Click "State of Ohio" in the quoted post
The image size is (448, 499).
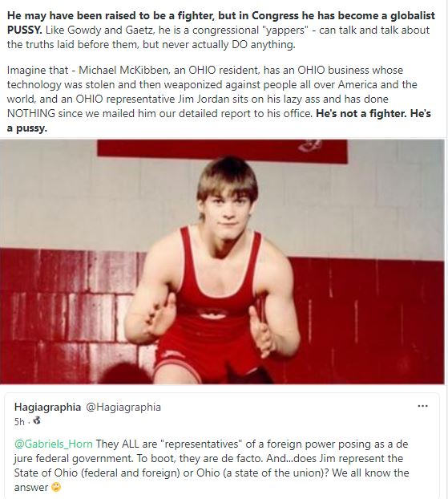(46, 473)
